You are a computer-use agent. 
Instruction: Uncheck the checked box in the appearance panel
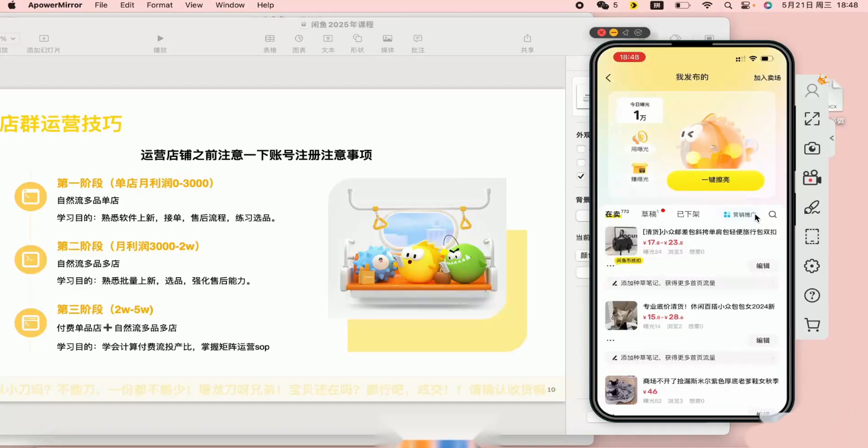(581, 176)
